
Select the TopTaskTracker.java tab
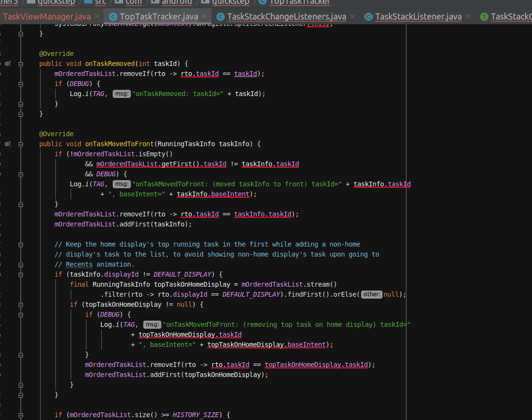click(159, 17)
